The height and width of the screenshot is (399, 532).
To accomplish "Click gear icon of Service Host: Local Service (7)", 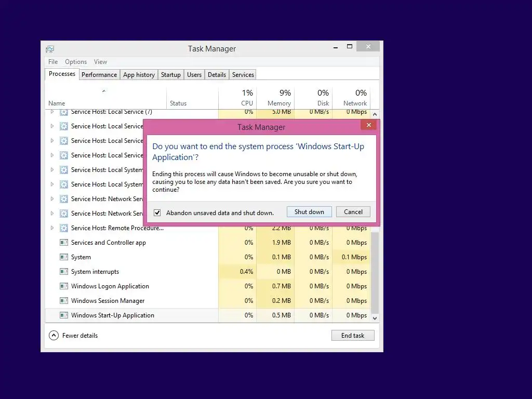I will (x=64, y=112).
